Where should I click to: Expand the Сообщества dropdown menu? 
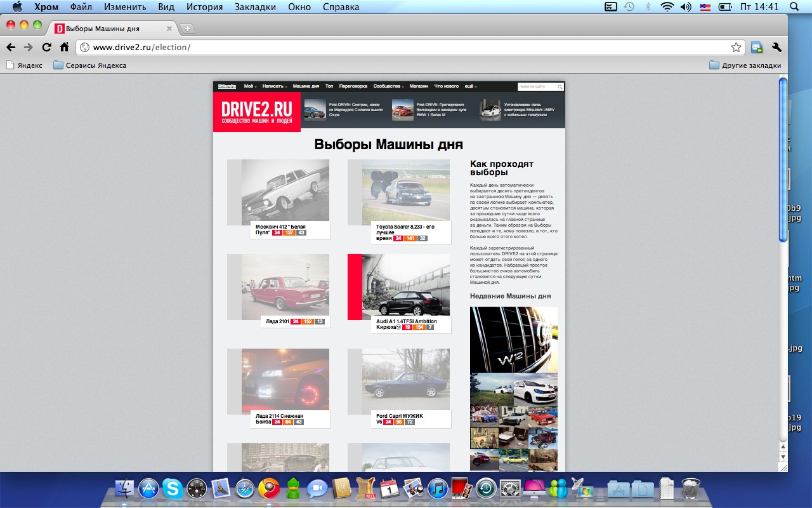coord(389,86)
